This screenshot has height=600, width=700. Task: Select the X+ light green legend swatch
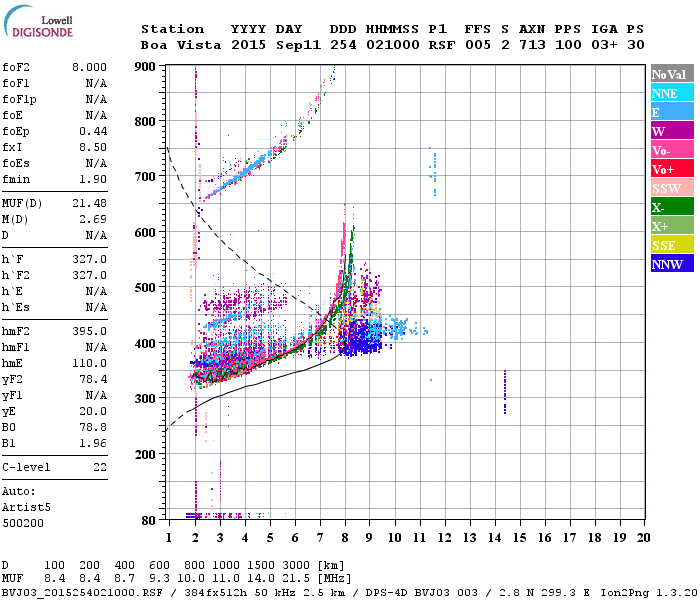pyautogui.click(x=672, y=226)
